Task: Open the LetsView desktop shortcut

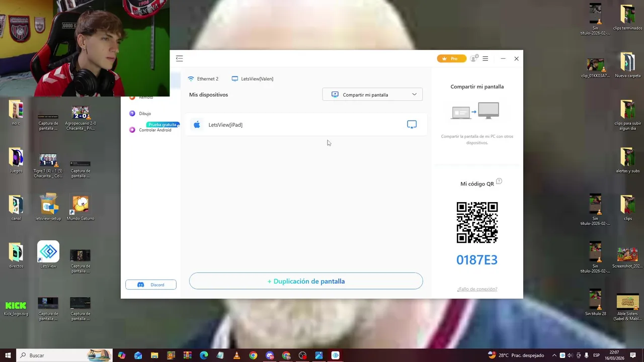Action: tap(48, 255)
